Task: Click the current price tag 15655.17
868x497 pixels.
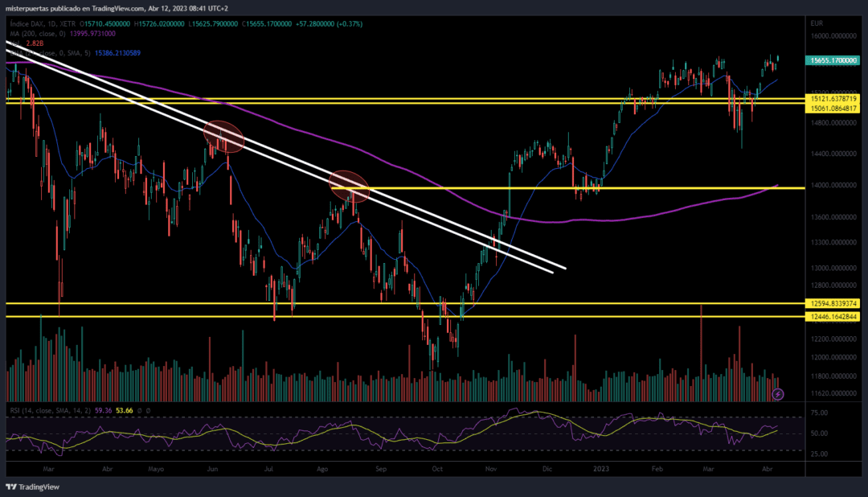Action: pos(833,60)
